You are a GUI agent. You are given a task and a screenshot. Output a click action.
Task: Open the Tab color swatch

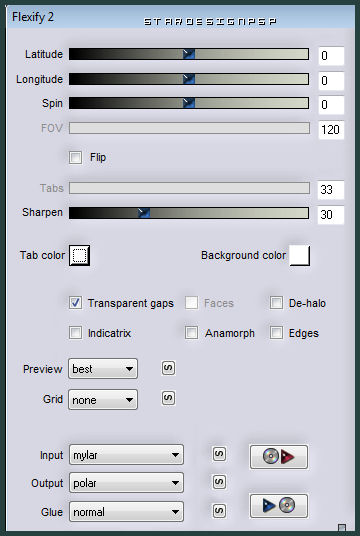[80, 255]
